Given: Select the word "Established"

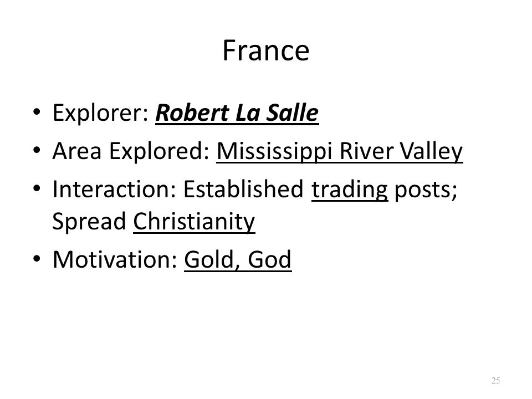Looking at the screenshot, I should pos(243,189).
